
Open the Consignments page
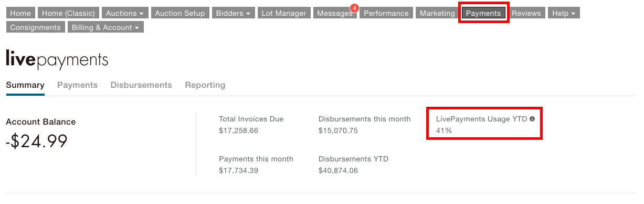tap(36, 27)
